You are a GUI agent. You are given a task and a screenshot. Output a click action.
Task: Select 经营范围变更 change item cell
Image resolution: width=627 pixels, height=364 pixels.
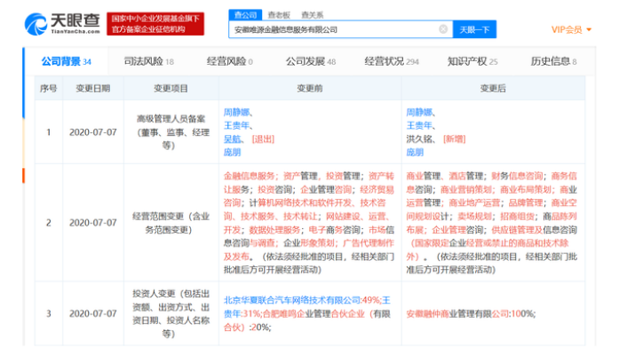[171, 223]
